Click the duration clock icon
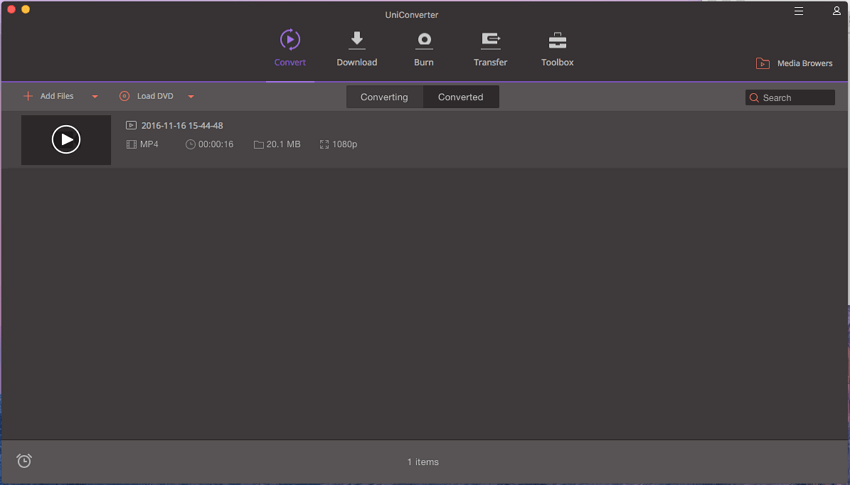 coord(190,144)
